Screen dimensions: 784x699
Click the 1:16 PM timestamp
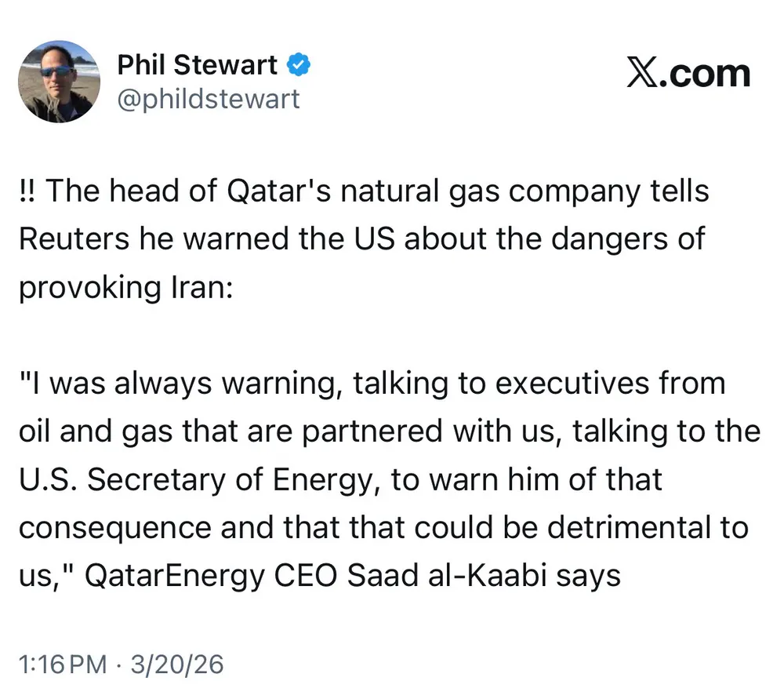[x=62, y=665]
